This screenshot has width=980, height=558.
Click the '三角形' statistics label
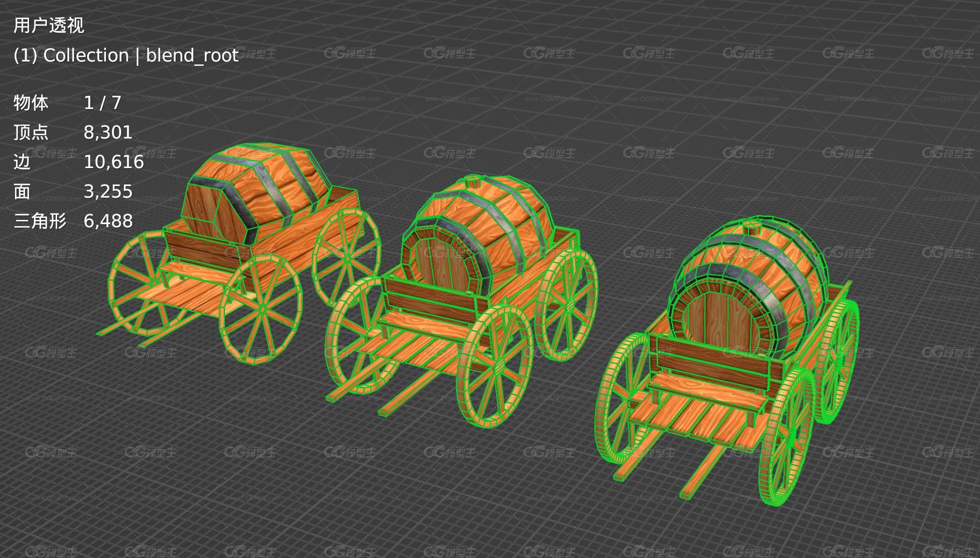pos(40,221)
